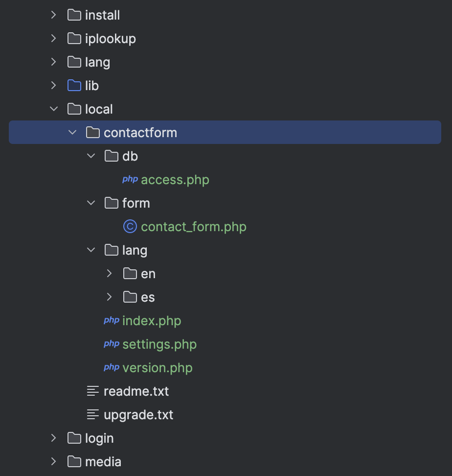Click the PHP icon beside access.php
The width and height of the screenshot is (452, 476).
130,179
